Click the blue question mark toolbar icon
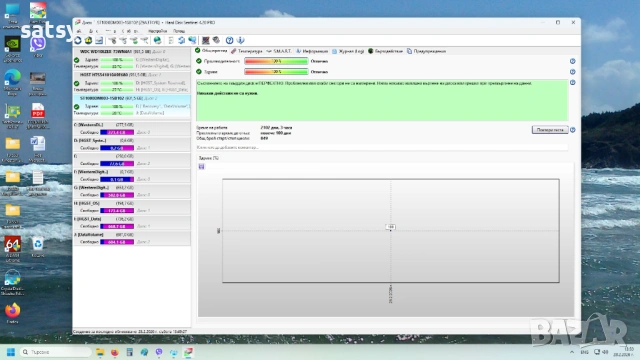 (x=229, y=40)
